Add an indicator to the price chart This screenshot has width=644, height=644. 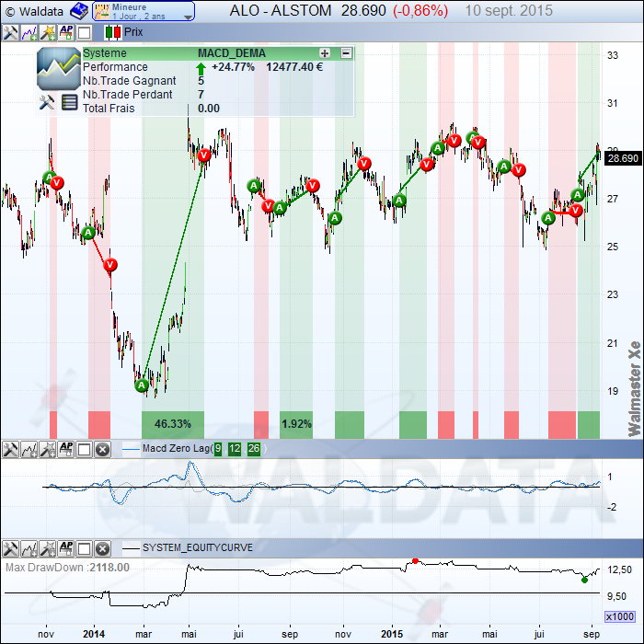[x=29, y=32]
